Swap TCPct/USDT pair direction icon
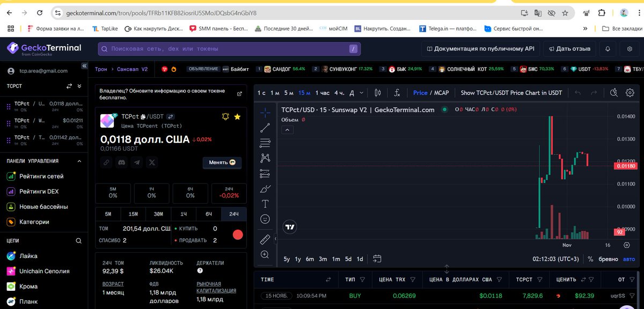This screenshot has width=644, height=309. point(171,116)
